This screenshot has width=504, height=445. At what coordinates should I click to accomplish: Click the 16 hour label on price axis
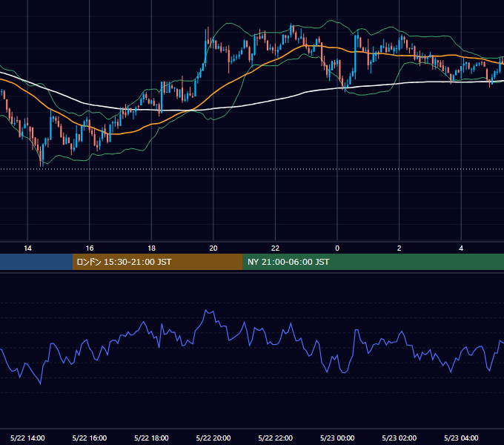pyautogui.click(x=90, y=248)
